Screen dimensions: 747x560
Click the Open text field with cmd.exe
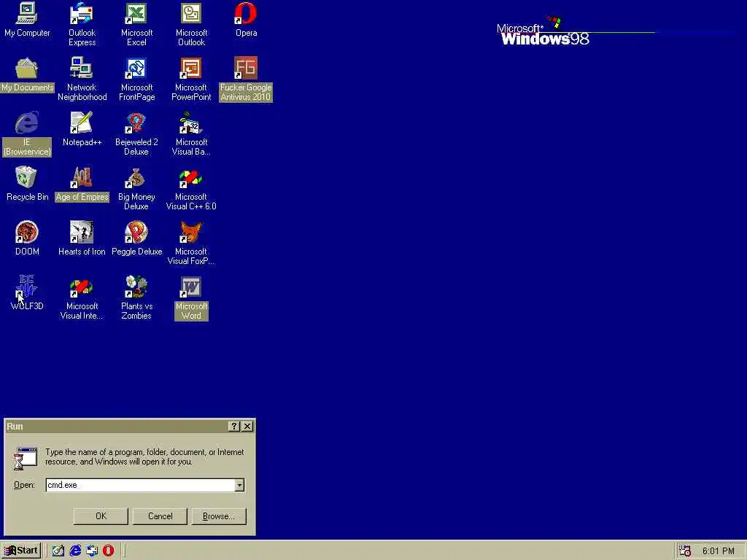coord(140,485)
